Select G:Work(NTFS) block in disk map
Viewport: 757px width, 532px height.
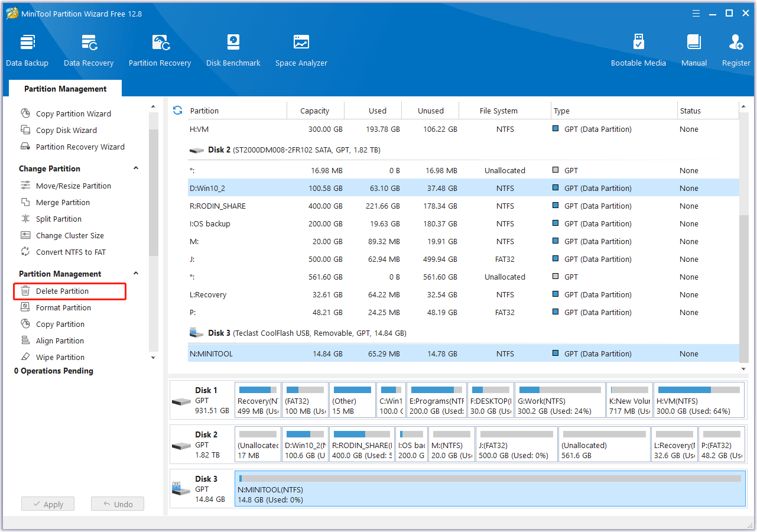click(560, 400)
